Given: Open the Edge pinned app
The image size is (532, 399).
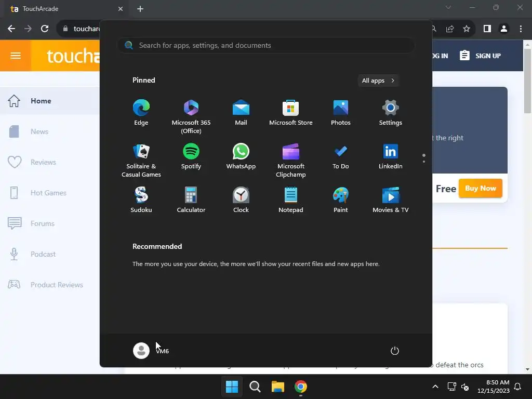Looking at the screenshot, I should tap(141, 113).
